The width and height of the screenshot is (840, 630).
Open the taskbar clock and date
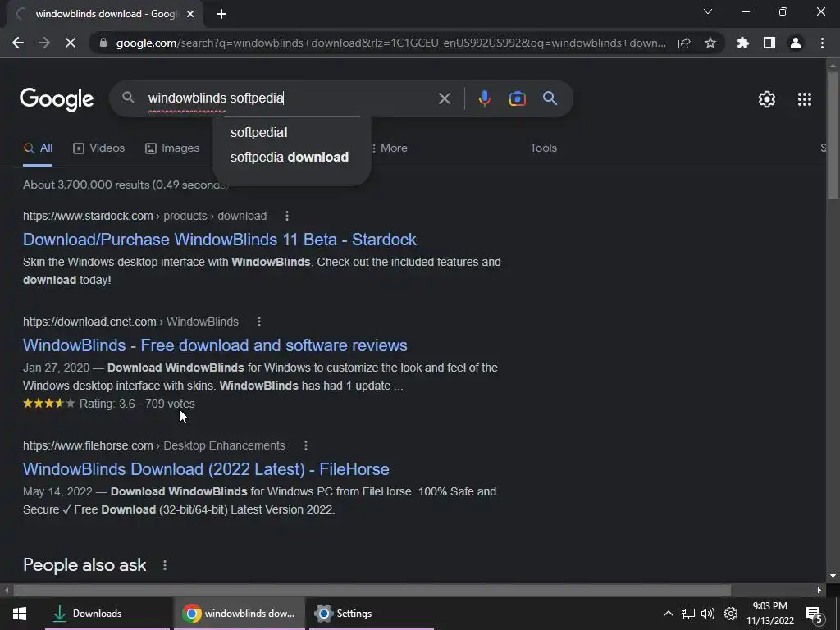pyautogui.click(x=769, y=614)
